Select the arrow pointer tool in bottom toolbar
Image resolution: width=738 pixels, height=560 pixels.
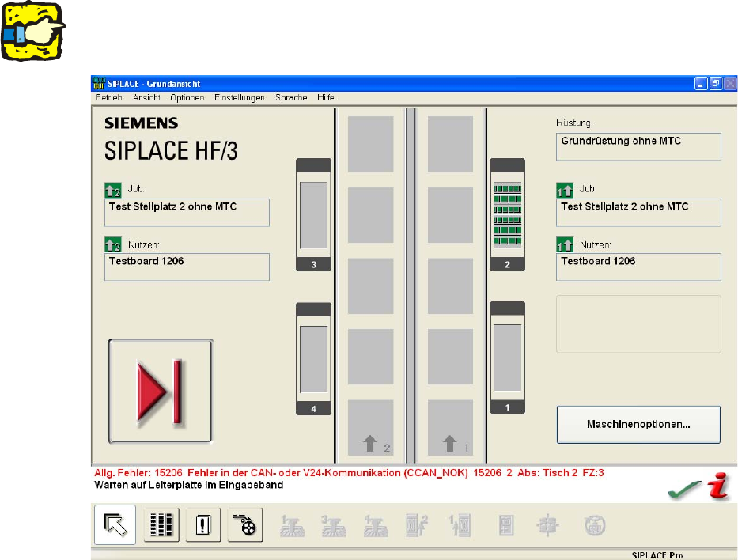pyautogui.click(x=115, y=524)
